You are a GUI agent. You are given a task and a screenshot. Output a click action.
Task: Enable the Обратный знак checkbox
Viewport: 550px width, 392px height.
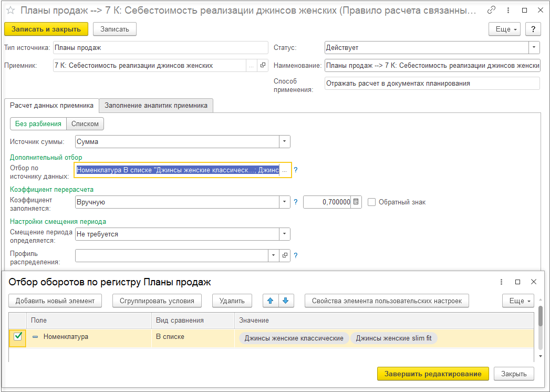pos(372,202)
